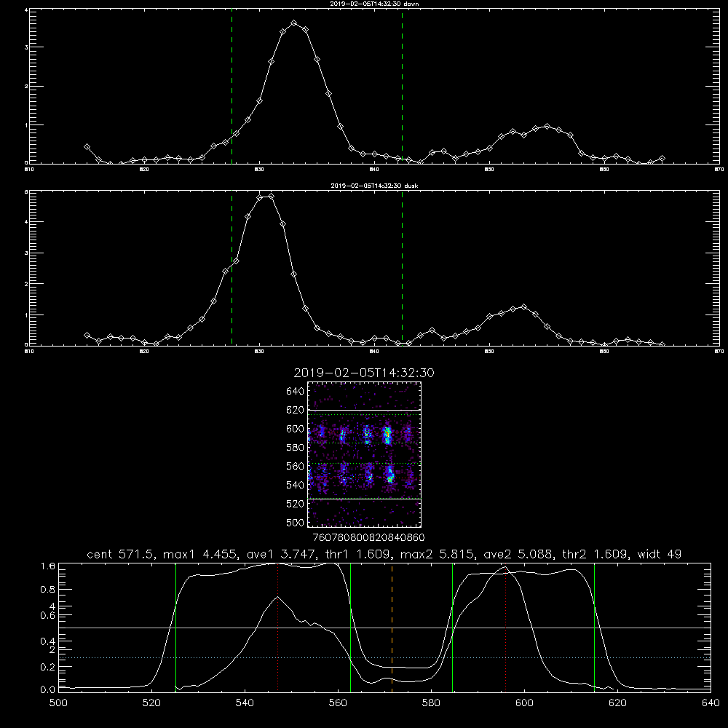Click the green vertical line near 563
This screenshot has width=728, height=728.
point(351,628)
